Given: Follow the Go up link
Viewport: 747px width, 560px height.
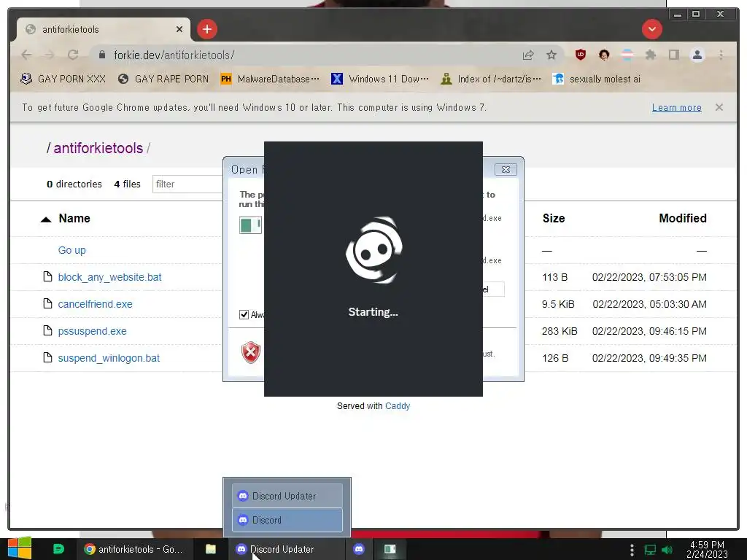Looking at the screenshot, I should [x=72, y=250].
